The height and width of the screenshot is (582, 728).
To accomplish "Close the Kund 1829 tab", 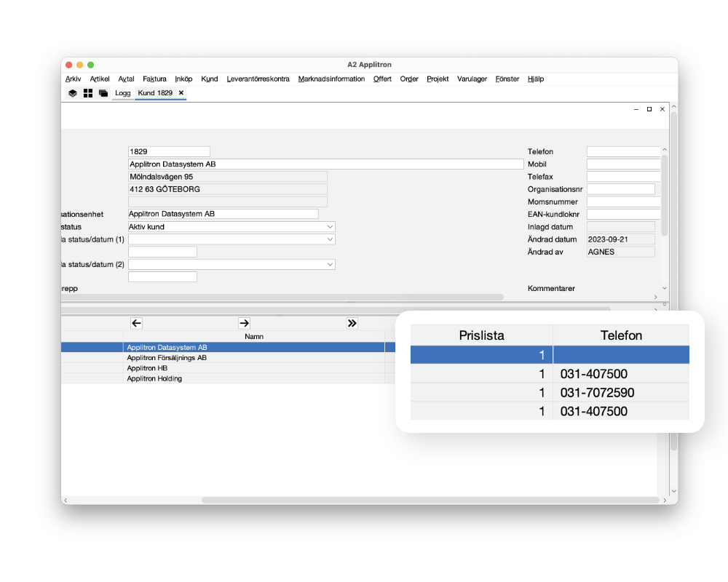I will click(x=181, y=93).
